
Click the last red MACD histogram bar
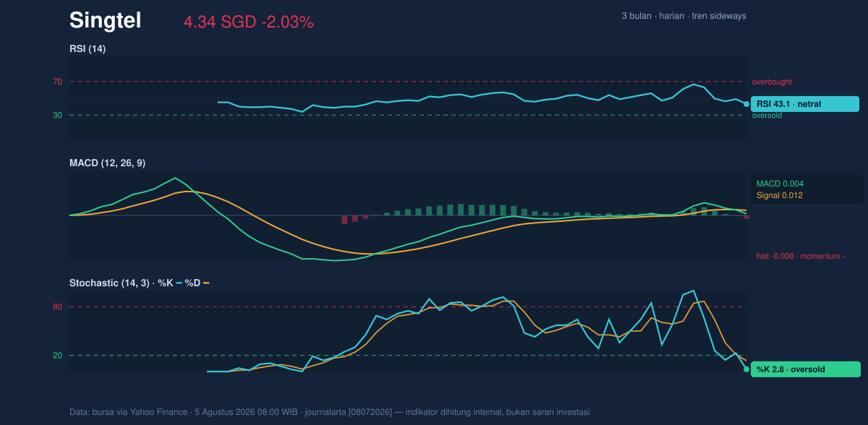(746, 217)
